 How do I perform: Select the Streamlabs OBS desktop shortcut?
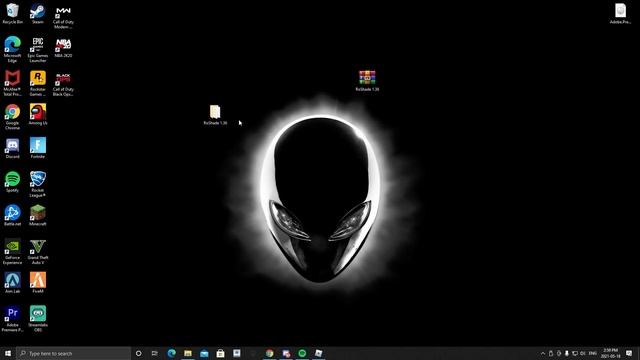pyautogui.click(x=38, y=319)
